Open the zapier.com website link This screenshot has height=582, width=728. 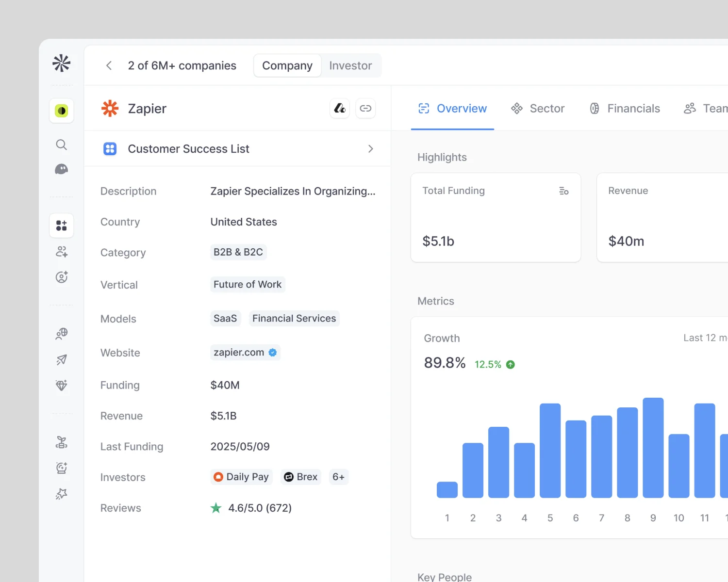tap(246, 353)
